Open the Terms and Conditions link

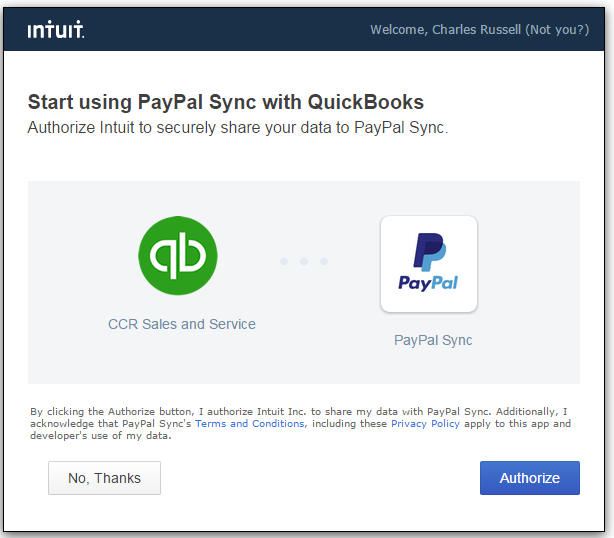click(x=250, y=424)
